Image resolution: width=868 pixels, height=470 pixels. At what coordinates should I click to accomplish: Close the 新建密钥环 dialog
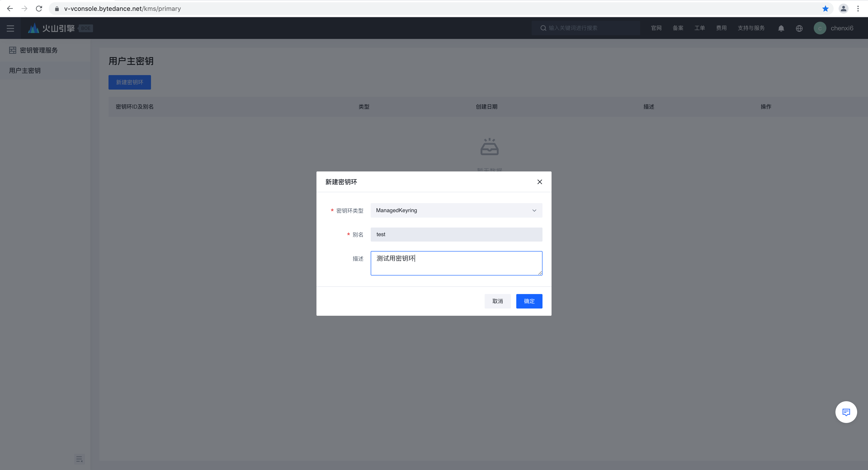click(x=540, y=182)
